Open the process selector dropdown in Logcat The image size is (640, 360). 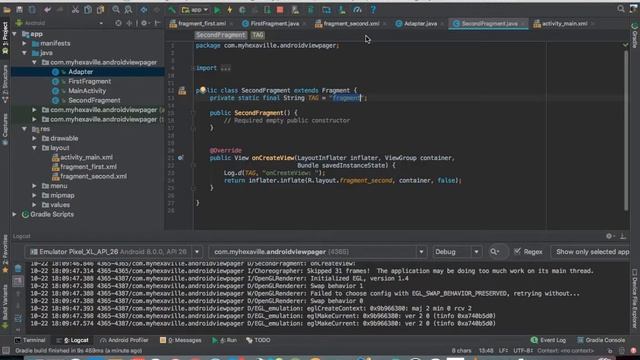[x=421, y=252]
